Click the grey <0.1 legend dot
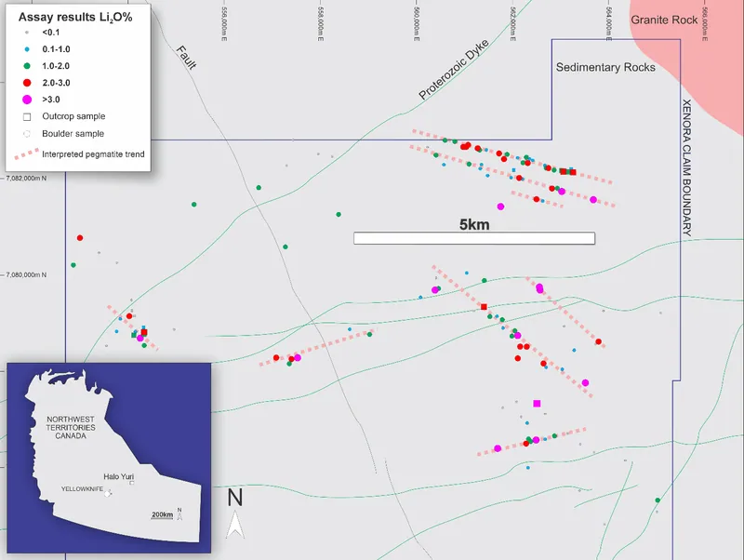The height and width of the screenshot is (560, 744). (x=27, y=33)
